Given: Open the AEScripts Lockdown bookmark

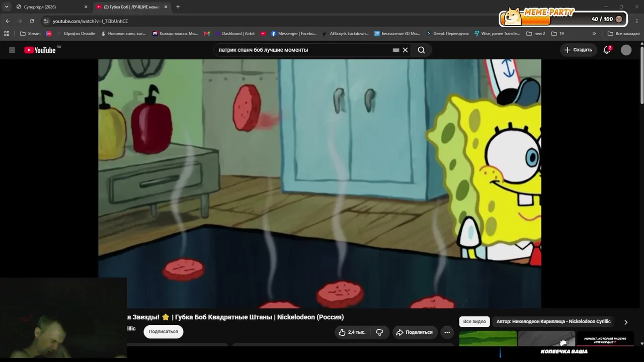Looking at the screenshot, I should pyautogui.click(x=346, y=34).
